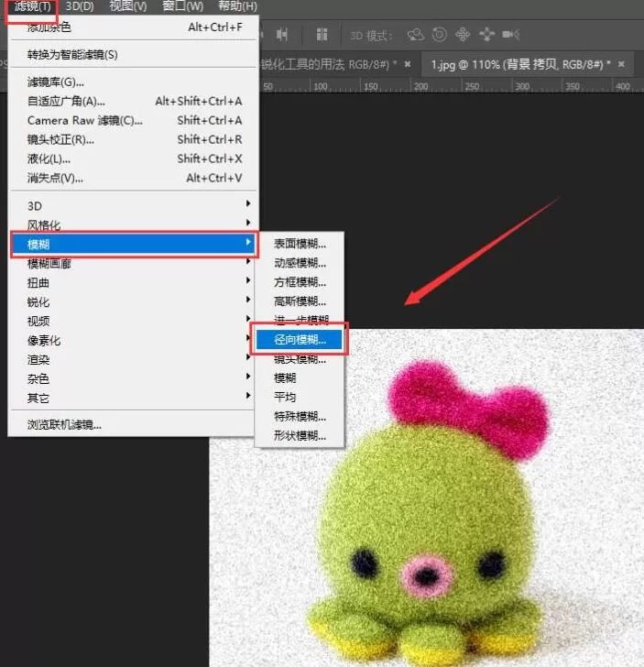
Task: Open 液化(L)... liquify filter
Action: pos(133,159)
